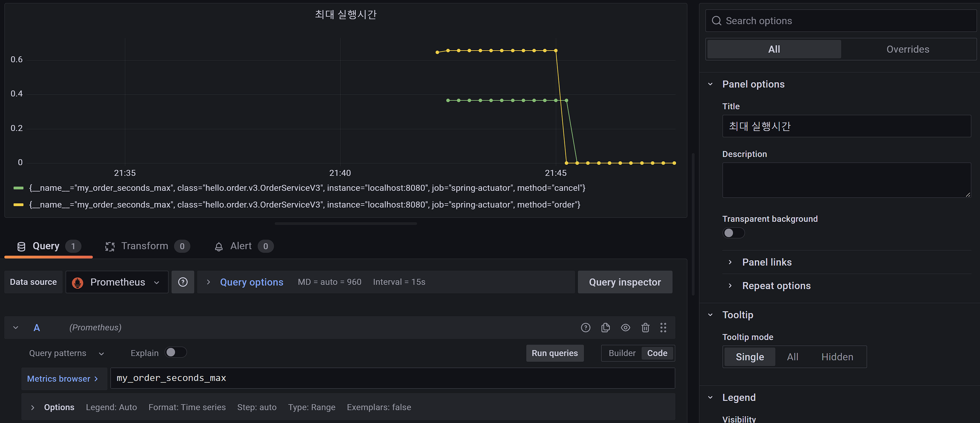Viewport: 980px width, 423px height.
Task: Open query A help icon
Action: click(585, 328)
